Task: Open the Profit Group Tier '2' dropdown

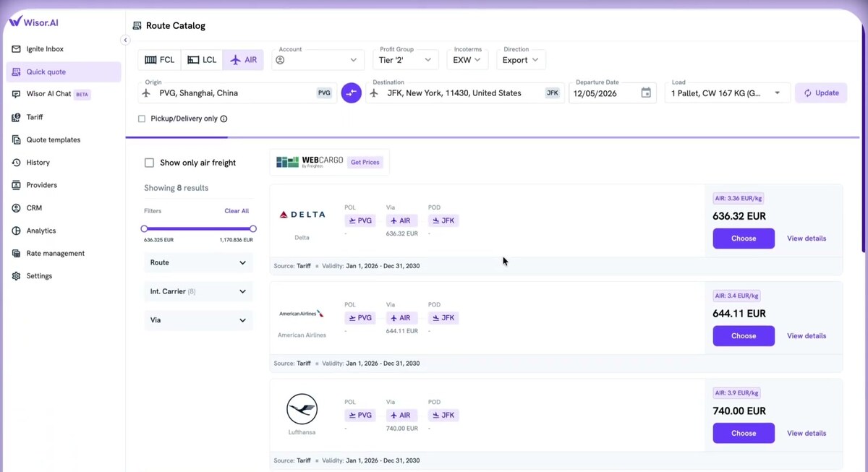Action: pos(405,60)
